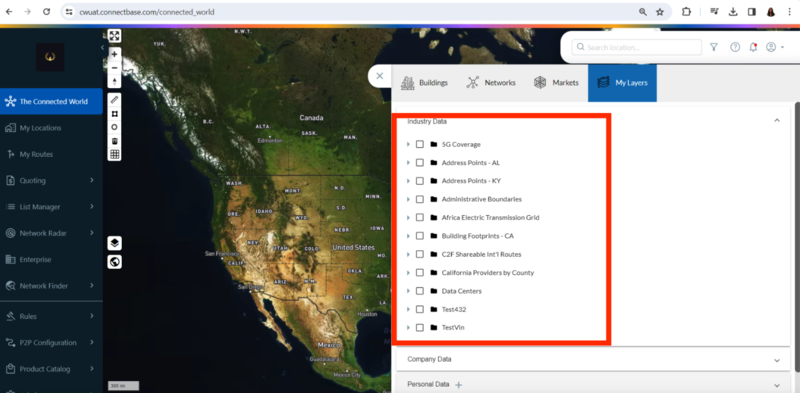800x393 pixels.
Task: Open browser extensions puzzle icon
Action: [686, 12]
